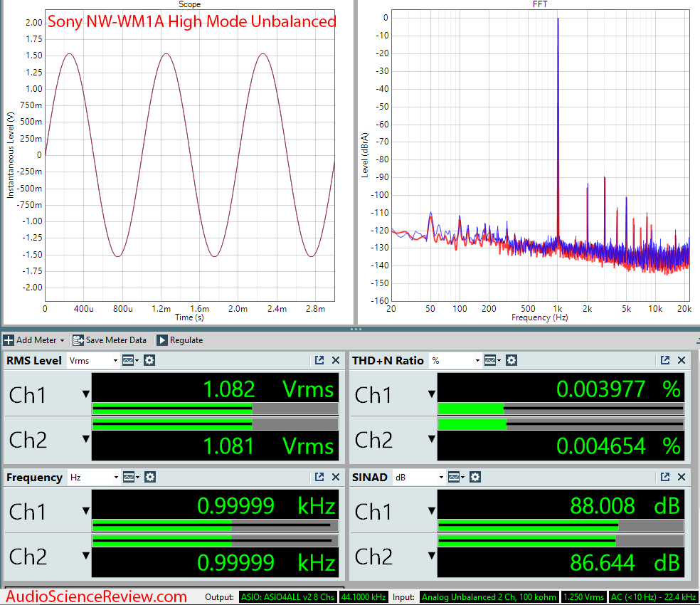Click the Add Meter plus icon
This screenshot has width=700, height=605.
point(9,340)
